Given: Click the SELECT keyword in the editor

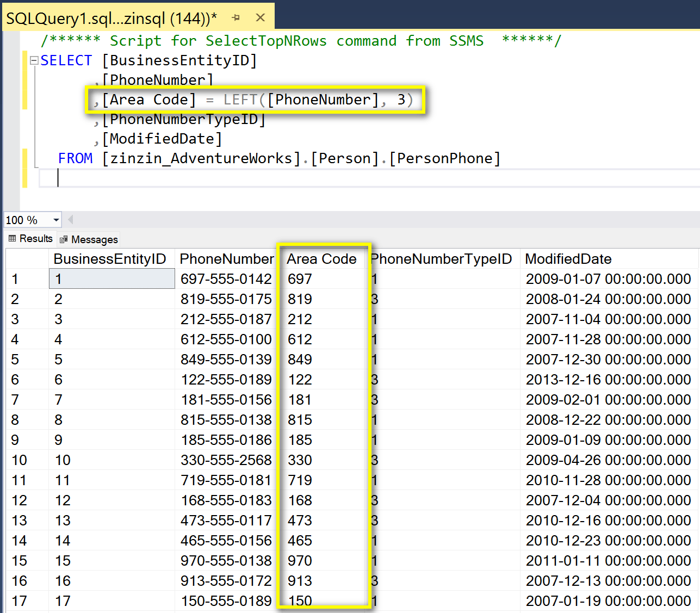Looking at the screenshot, I should (x=66, y=60).
